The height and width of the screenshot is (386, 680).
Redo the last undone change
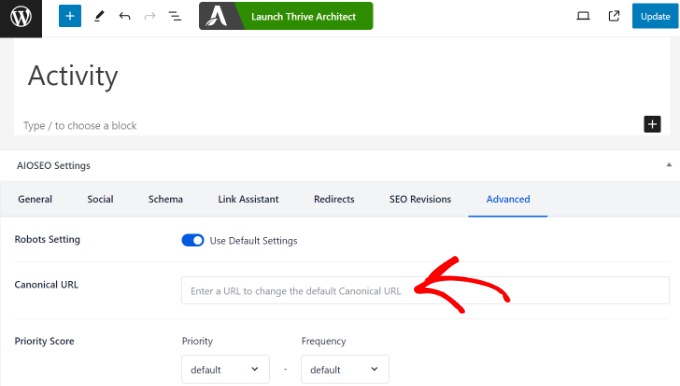[150, 16]
